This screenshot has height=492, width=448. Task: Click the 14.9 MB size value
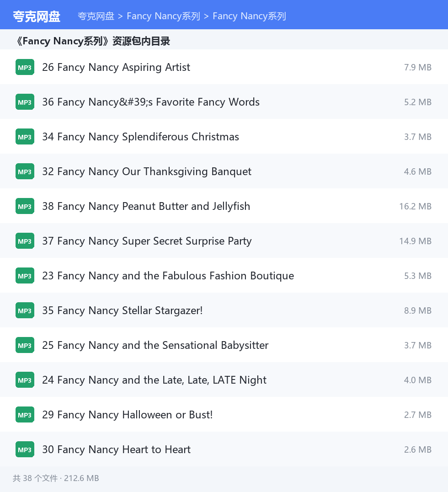[416, 241]
